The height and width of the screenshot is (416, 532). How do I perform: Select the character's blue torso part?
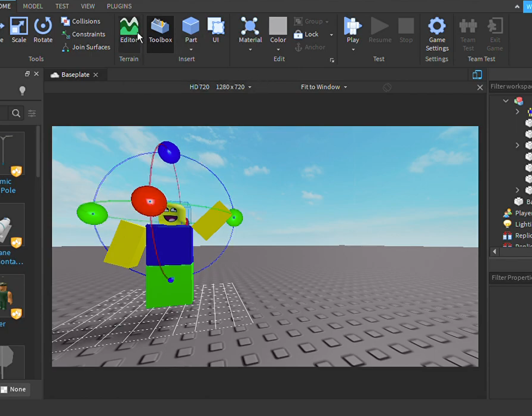click(170, 245)
